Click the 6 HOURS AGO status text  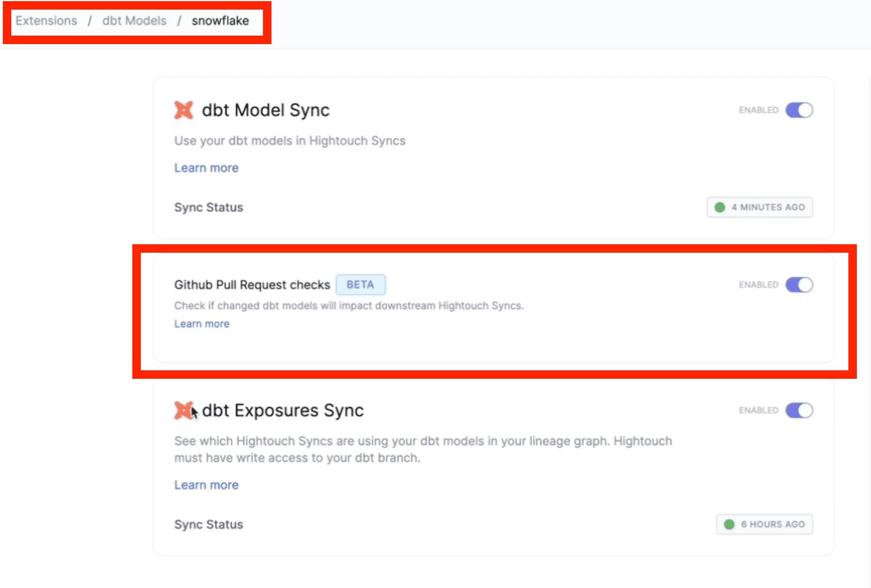(x=773, y=525)
